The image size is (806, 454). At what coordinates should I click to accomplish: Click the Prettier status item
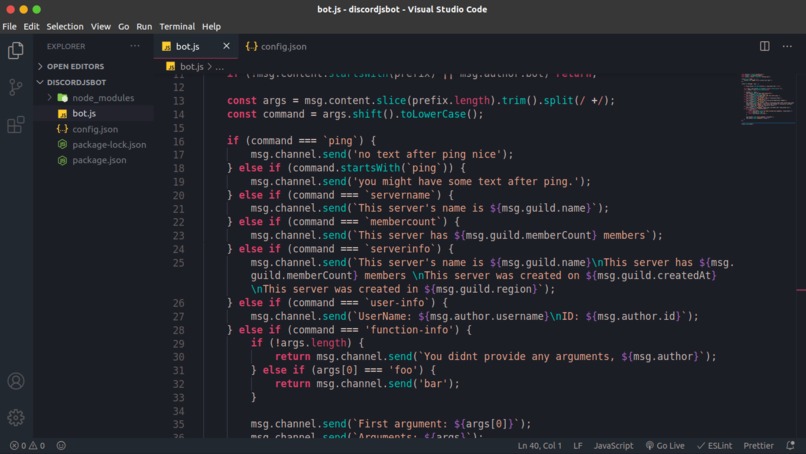click(758, 446)
